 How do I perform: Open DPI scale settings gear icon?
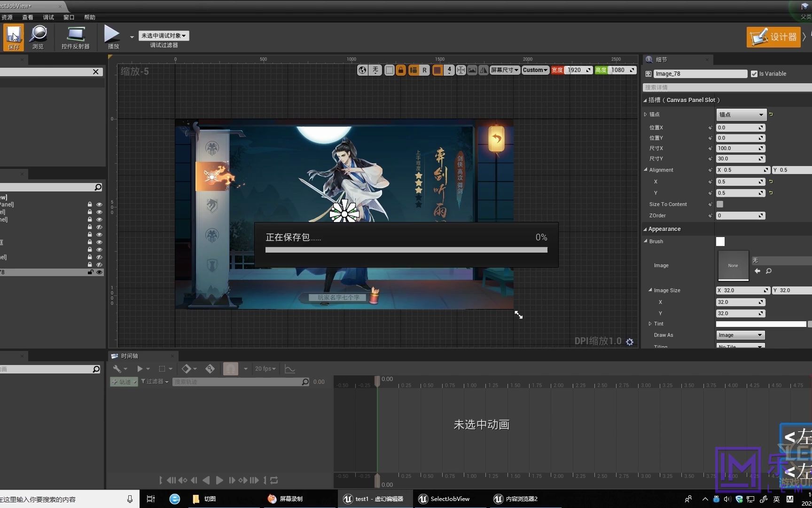click(630, 342)
